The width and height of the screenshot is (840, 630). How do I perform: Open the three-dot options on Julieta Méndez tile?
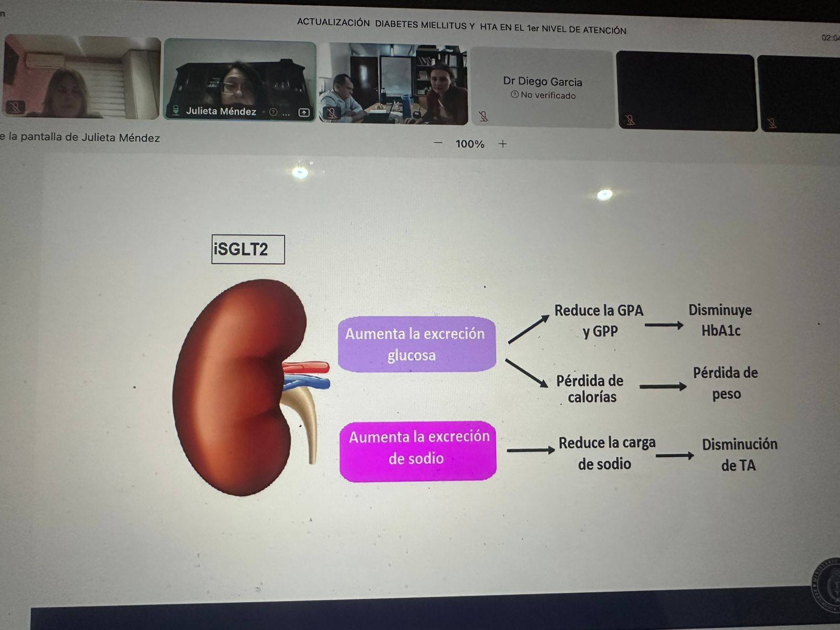(286, 113)
